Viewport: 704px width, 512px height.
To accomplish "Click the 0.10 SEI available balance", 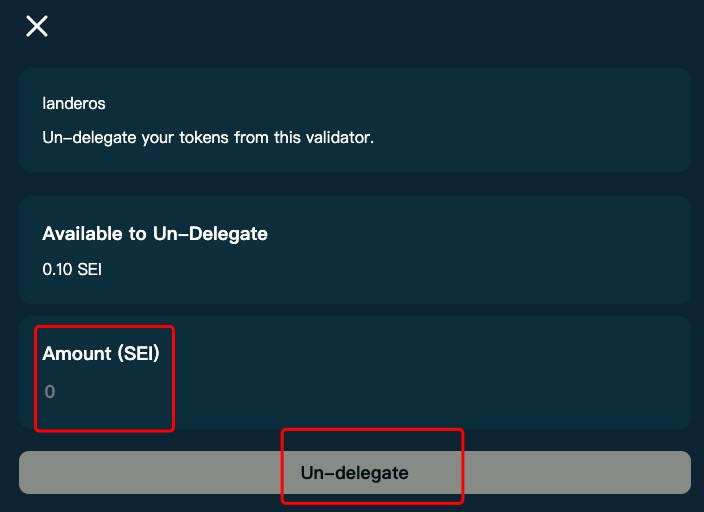I will point(72,269).
